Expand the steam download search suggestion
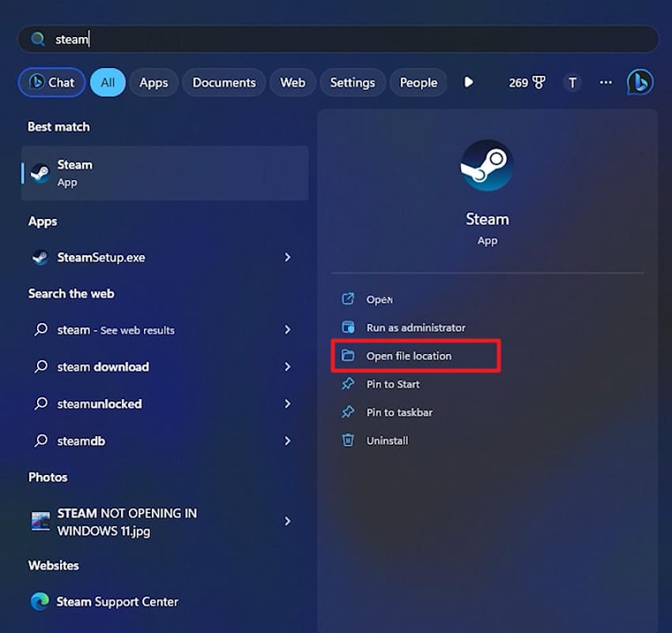Image resolution: width=672 pixels, height=633 pixels. point(287,367)
